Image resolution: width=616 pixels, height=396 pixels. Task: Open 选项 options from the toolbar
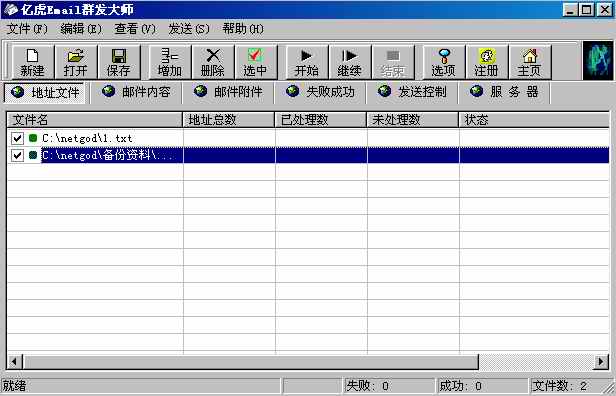pos(444,62)
